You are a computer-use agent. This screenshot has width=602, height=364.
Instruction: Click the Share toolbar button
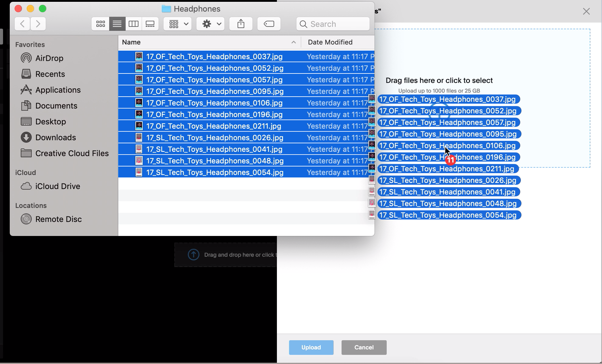coord(241,24)
